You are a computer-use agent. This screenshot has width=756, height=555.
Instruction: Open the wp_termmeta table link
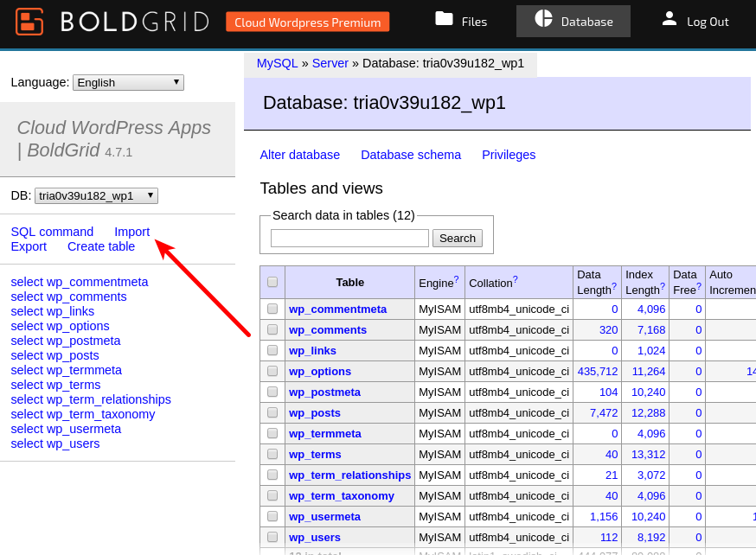coord(325,434)
